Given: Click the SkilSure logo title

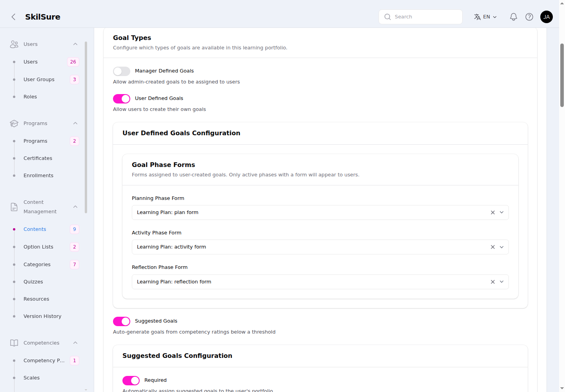Looking at the screenshot, I should [x=43, y=17].
